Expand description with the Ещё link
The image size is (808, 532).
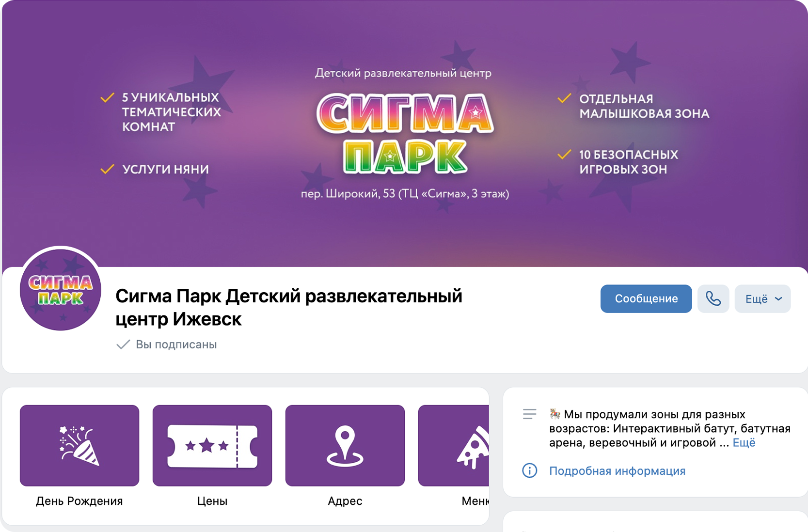(x=744, y=442)
